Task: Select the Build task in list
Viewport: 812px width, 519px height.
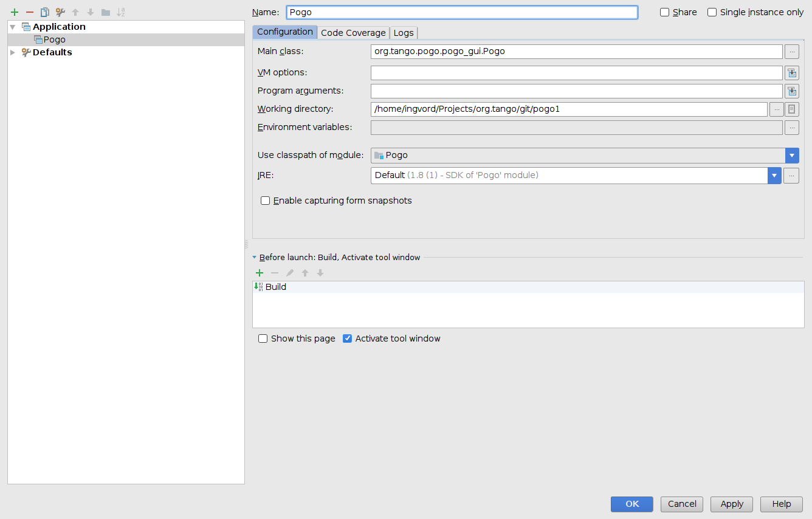Action: (528, 287)
